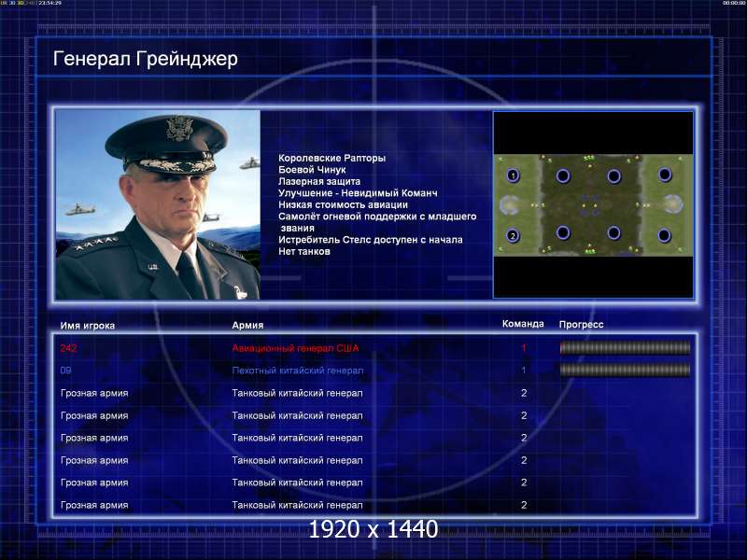
Task: Click the 'Генерал Грейнджер' title
Action: point(146,59)
